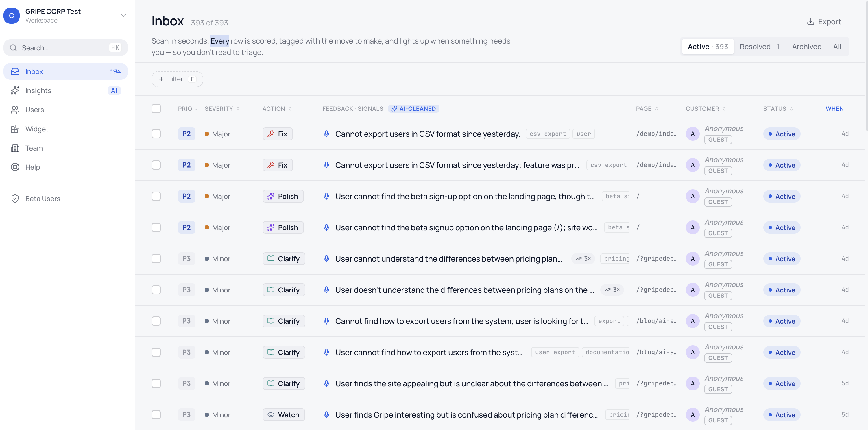Switch to the All tab
Image resolution: width=868 pixels, height=430 pixels.
point(837,47)
